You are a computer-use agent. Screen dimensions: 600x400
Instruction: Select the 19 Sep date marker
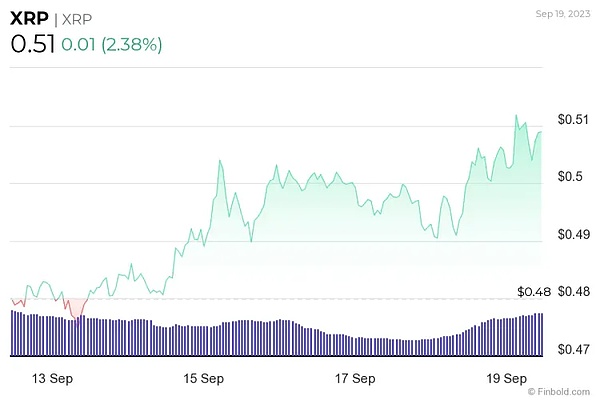[507, 380]
